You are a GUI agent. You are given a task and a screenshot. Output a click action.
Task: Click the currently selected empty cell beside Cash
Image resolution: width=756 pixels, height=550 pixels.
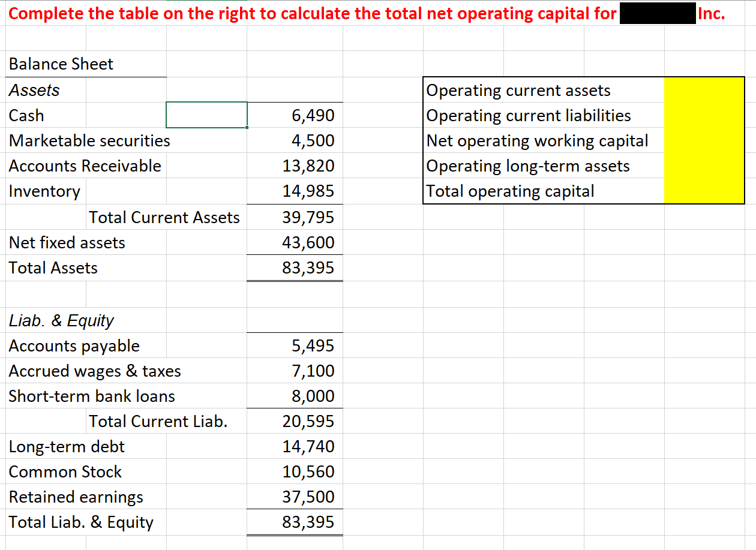coord(206,115)
